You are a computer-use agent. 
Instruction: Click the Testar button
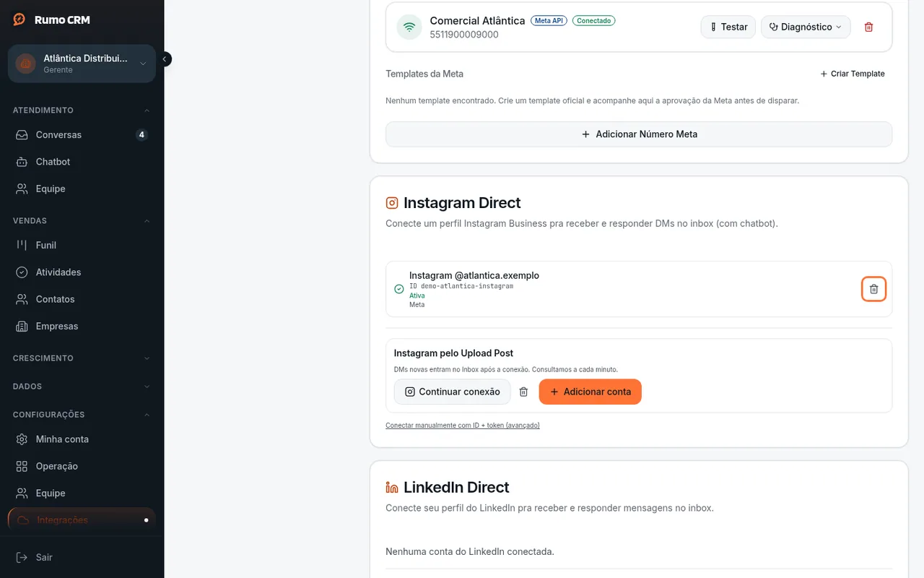(728, 27)
